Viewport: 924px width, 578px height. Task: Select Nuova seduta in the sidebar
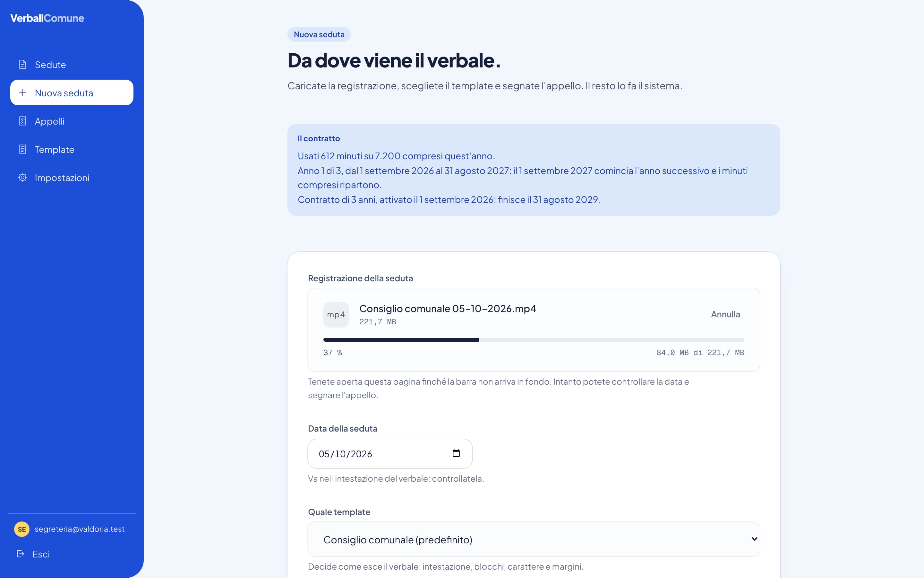click(72, 92)
